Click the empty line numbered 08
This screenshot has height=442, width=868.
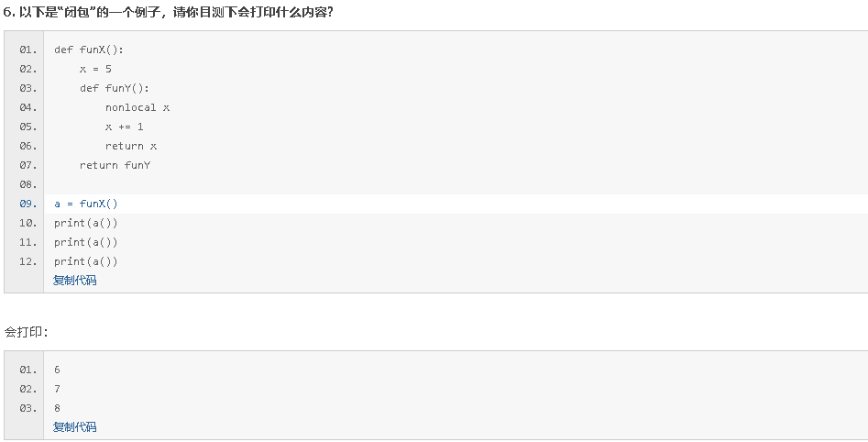coord(27,184)
